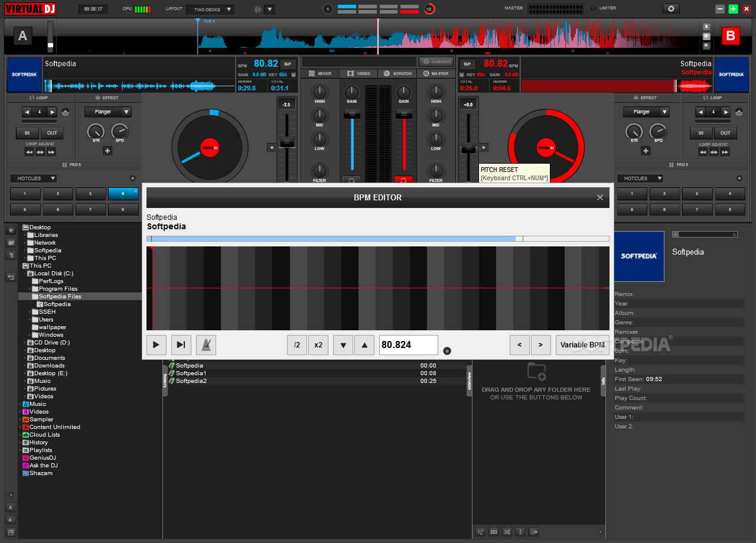The height and width of the screenshot is (543, 756).
Task: Halve the BPM with the /2 button
Action: (297, 345)
